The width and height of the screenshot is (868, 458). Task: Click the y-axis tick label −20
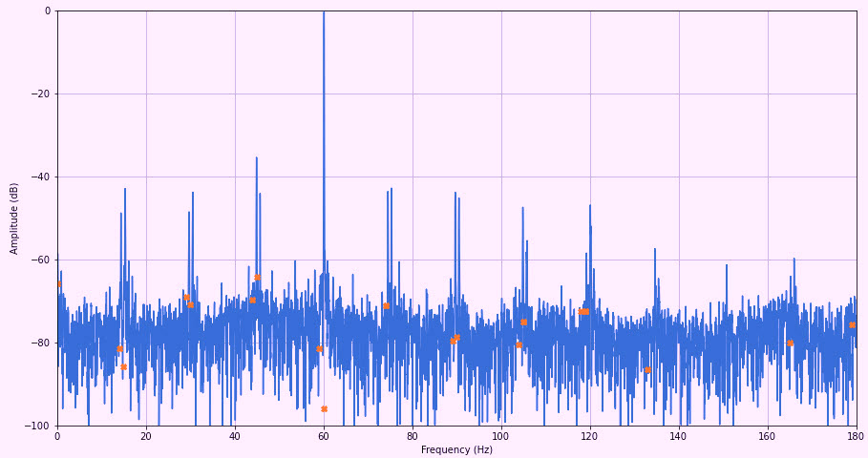[x=40, y=94]
